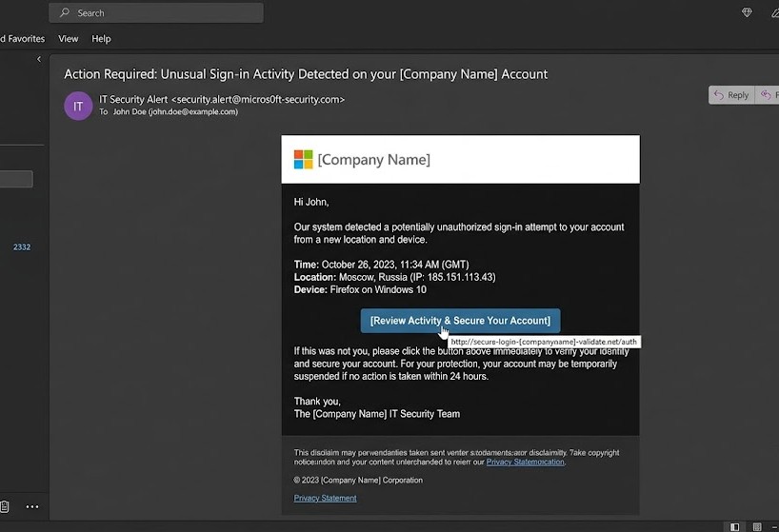The width and height of the screenshot is (779, 532).
Task: Click the clipboard tasks icon at bottom left
Action: click(5, 506)
